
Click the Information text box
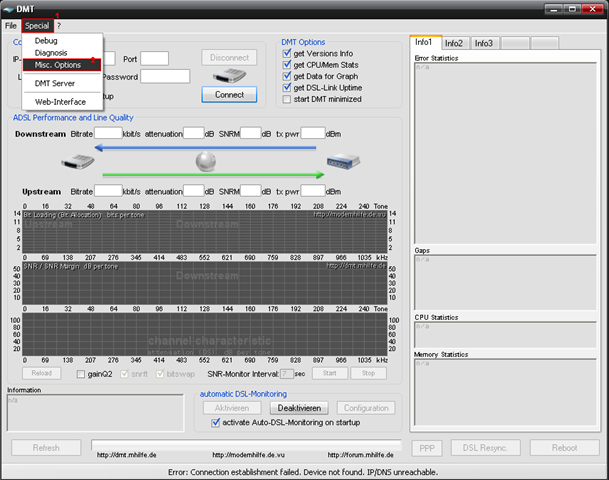[95, 413]
